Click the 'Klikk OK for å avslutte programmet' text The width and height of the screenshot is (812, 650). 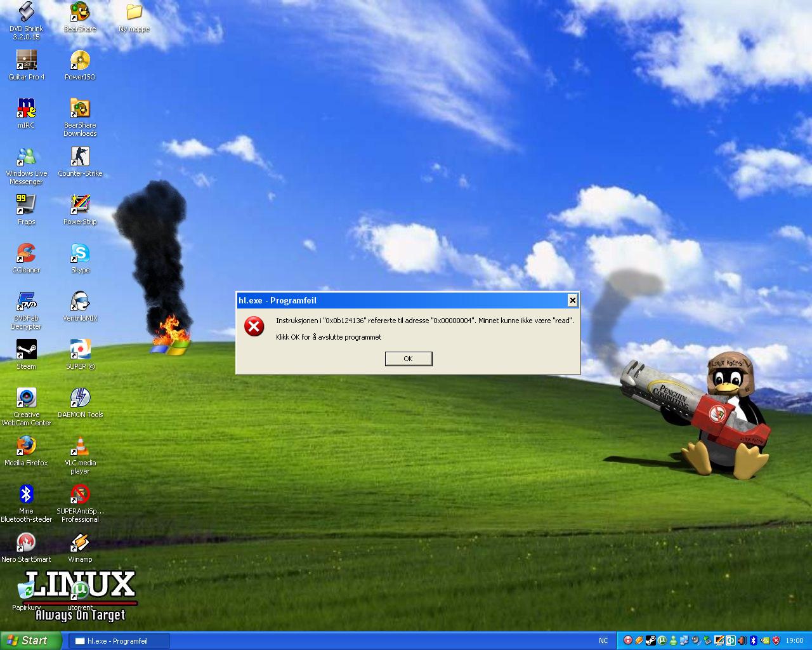pyautogui.click(x=329, y=337)
